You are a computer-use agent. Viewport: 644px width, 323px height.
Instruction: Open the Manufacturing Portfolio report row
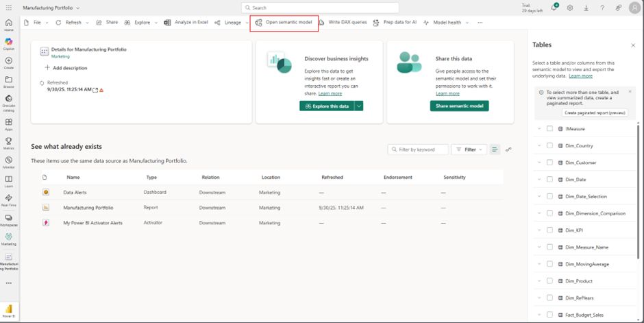pyautogui.click(x=88, y=207)
